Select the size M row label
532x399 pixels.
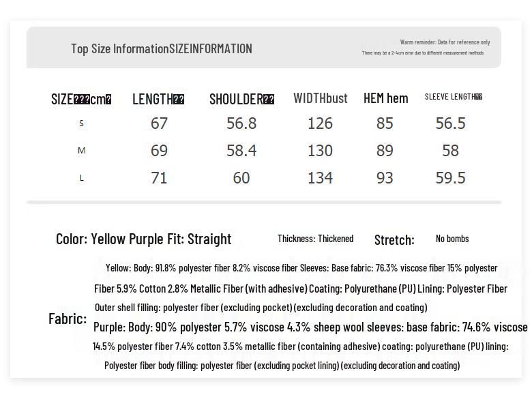coord(82,151)
